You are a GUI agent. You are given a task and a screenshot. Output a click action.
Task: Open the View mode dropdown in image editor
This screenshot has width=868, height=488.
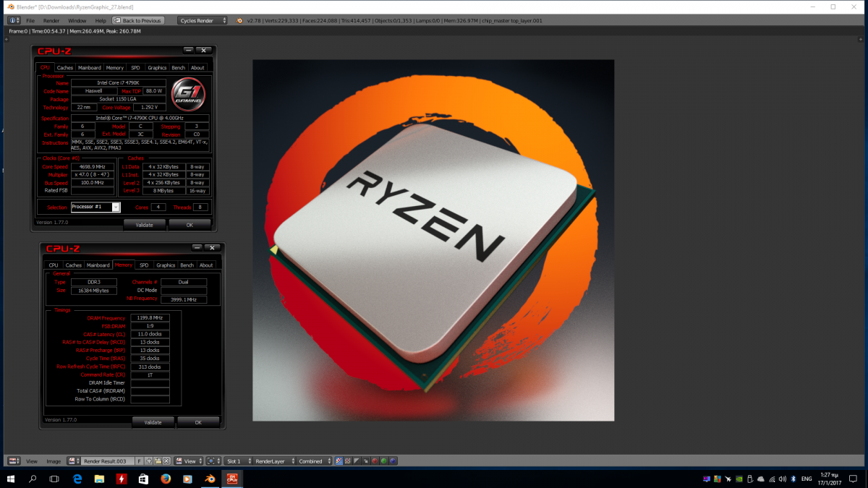(189, 461)
